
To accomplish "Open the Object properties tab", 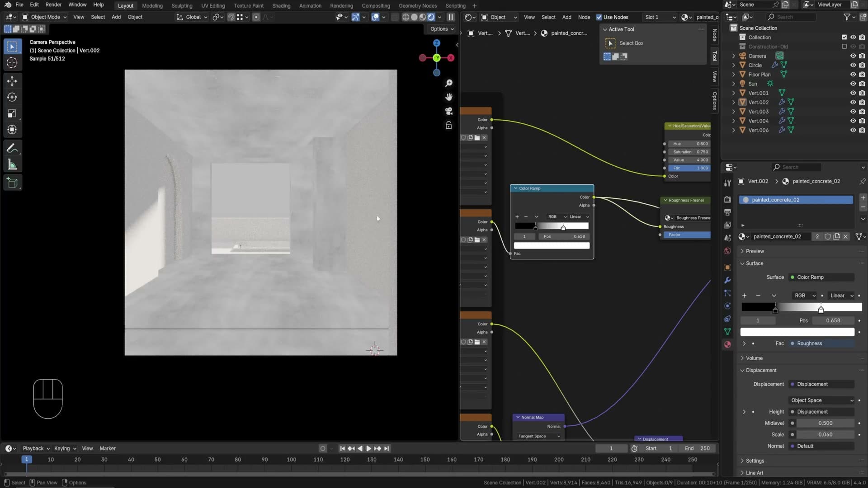I will pyautogui.click(x=727, y=267).
